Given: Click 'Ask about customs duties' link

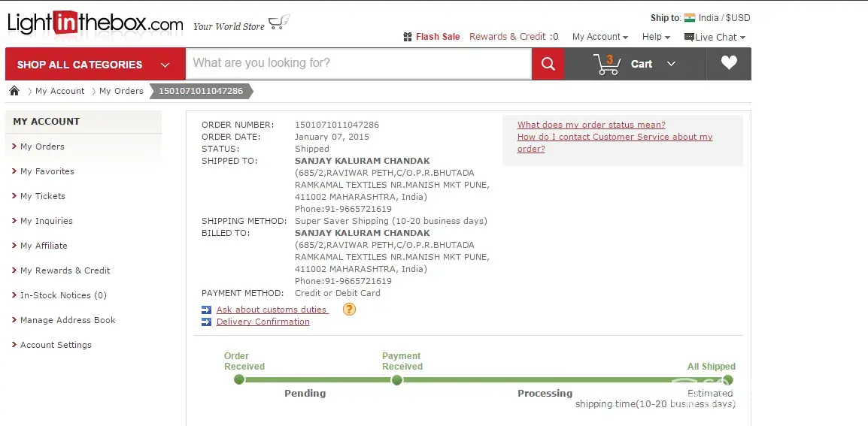Looking at the screenshot, I should (x=272, y=310).
